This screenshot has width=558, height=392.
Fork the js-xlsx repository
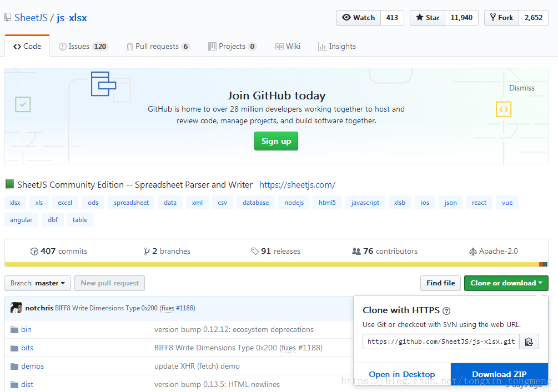click(x=501, y=18)
